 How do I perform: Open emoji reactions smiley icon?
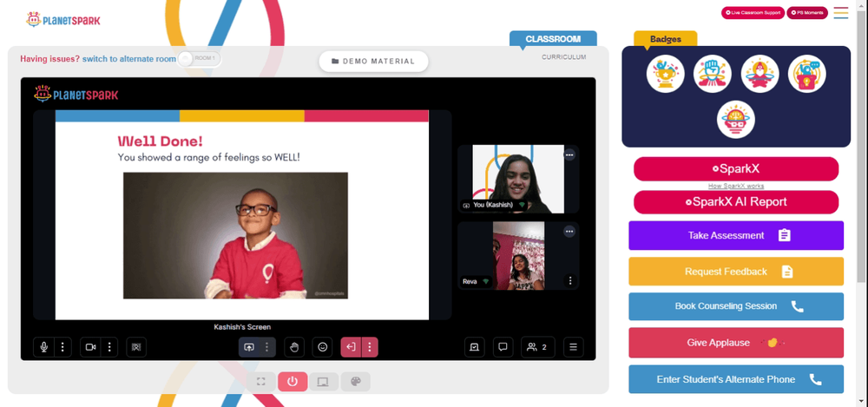[x=323, y=347]
